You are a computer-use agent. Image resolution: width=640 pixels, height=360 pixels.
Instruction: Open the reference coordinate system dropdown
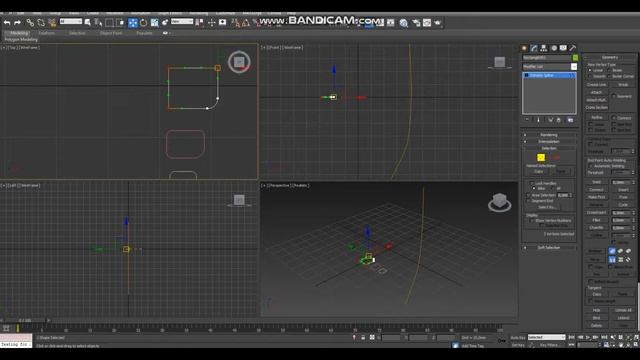[x=182, y=22]
